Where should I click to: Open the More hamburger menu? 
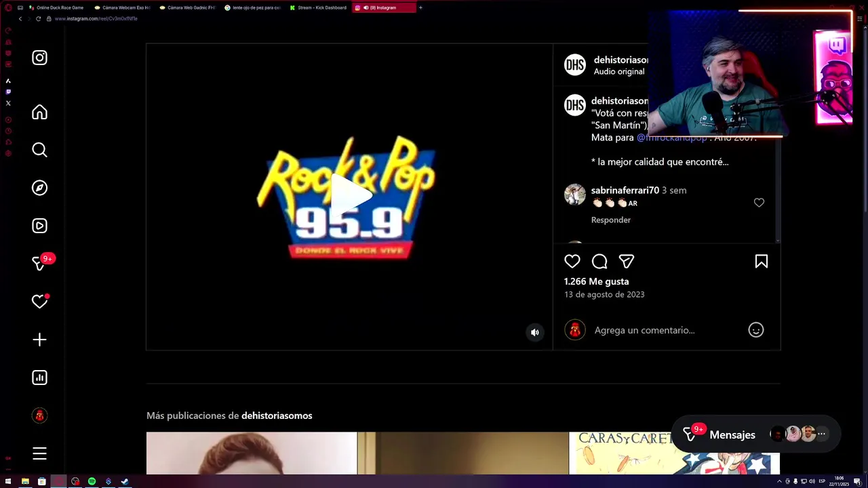pyautogui.click(x=39, y=453)
